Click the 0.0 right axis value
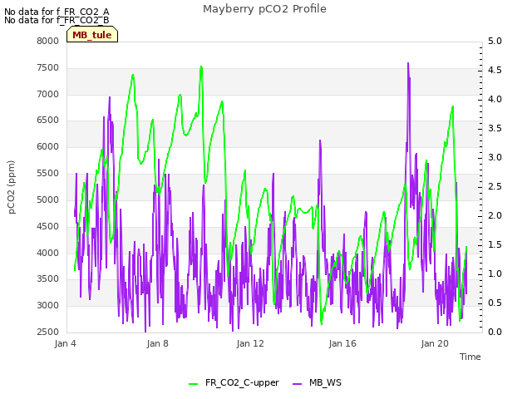 (495, 332)
